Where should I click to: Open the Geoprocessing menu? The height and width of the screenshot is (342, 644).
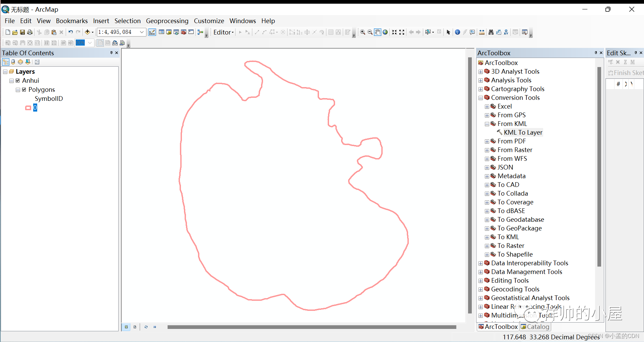tap(167, 21)
